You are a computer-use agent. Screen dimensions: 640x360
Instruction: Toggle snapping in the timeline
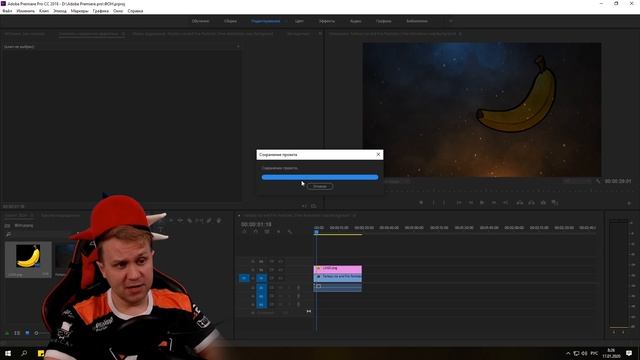click(x=256, y=232)
